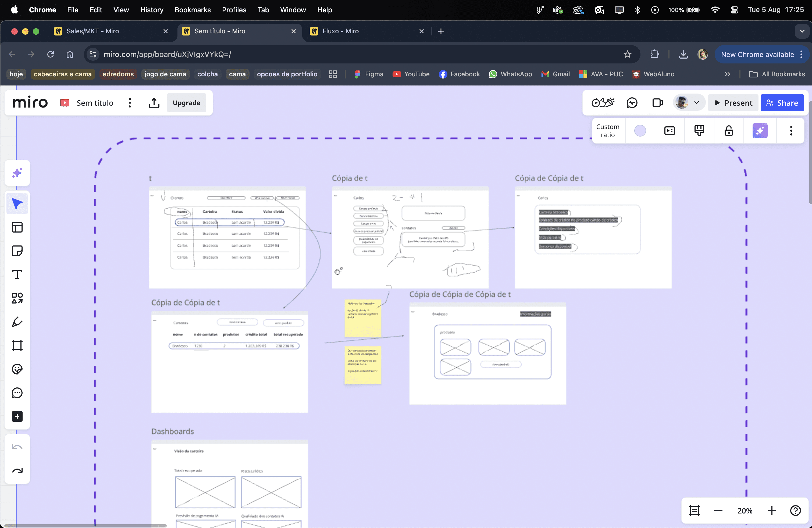Click the Upgrade button
This screenshot has width=812, height=528.
186,103
